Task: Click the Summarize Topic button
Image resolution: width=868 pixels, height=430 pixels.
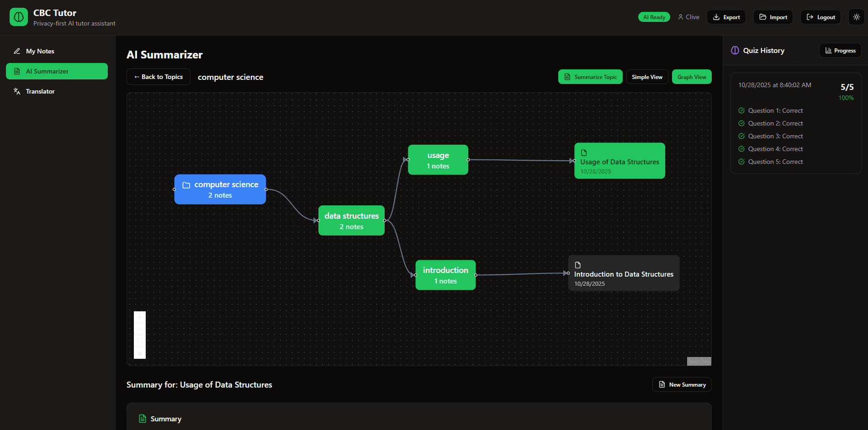Action: click(x=590, y=77)
